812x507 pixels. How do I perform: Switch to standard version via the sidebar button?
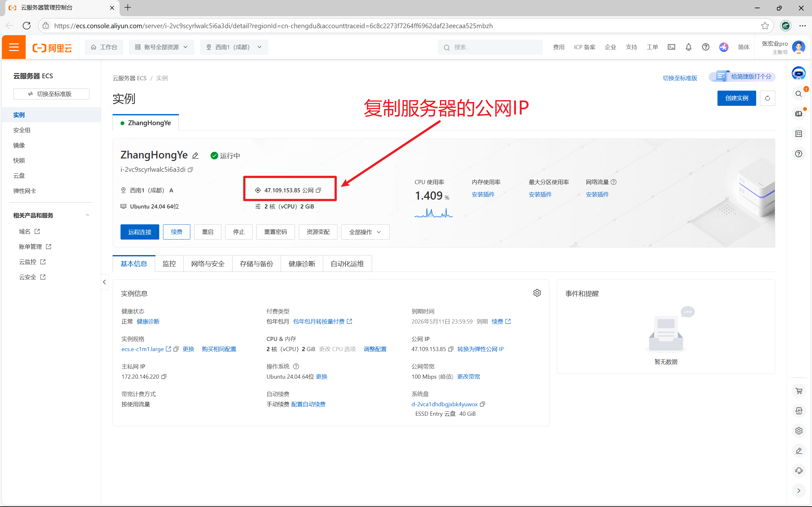coord(51,94)
